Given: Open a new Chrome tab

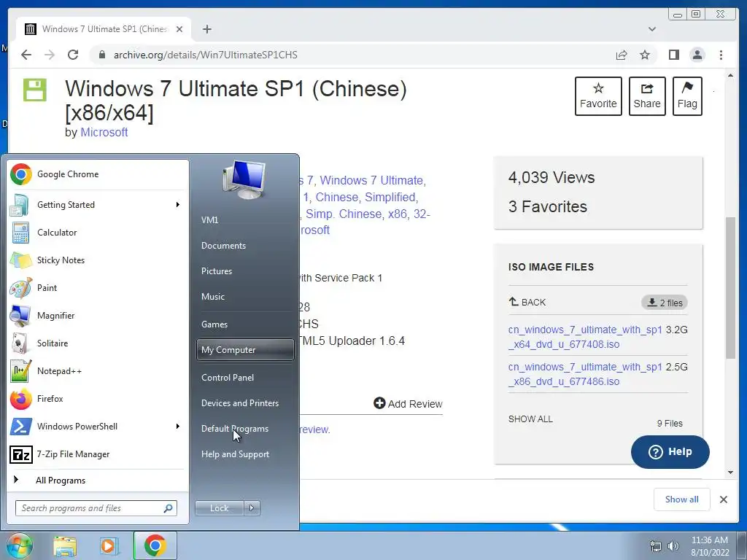Looking at the screenshot, I should pos(206,29).
